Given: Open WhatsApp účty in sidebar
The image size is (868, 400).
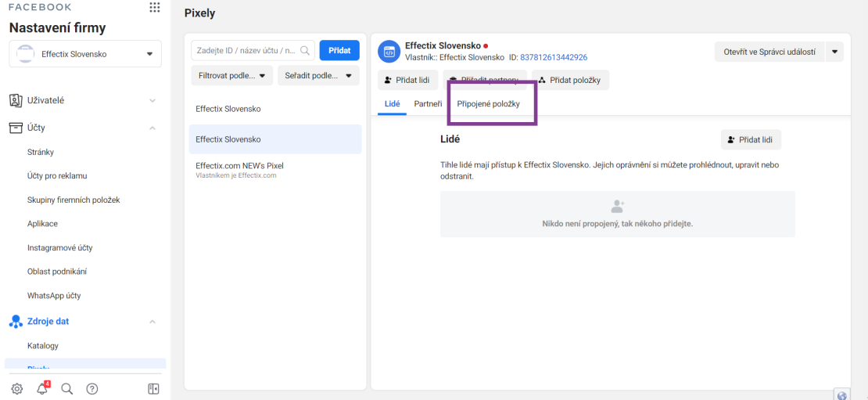Looking at the screenshot, I should coord(54,296).
